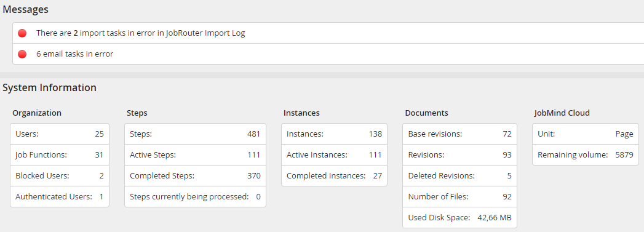Click the Remaining volume row showing 5879
Viewport: 644px width, 232px height.
point(586,155)
